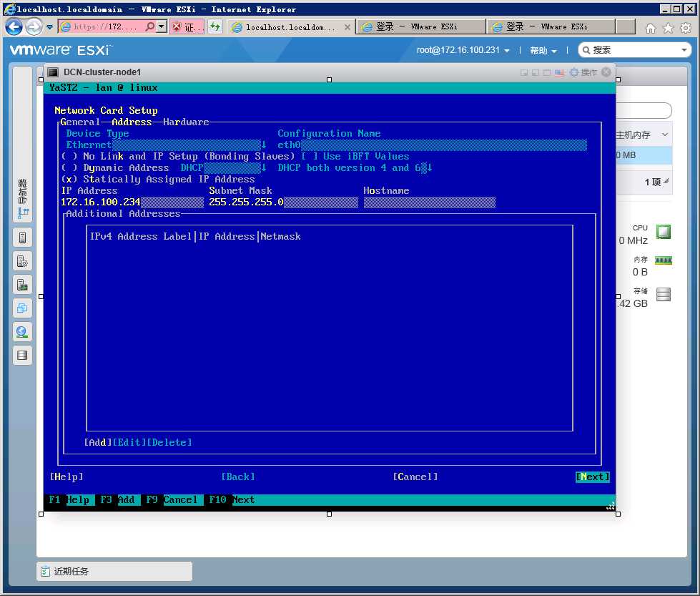Select the Host icon in sidebar

click(22, 238)
